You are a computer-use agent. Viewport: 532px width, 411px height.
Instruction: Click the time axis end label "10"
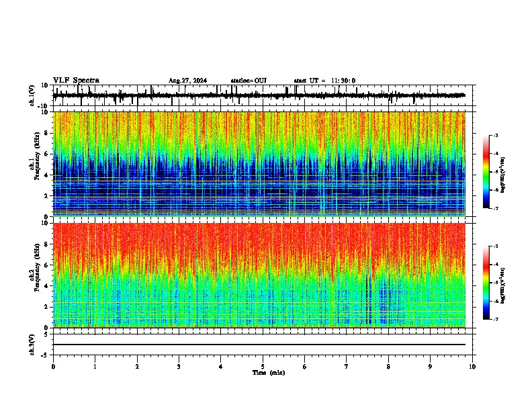pyautogui.click(x=472, y=367)
